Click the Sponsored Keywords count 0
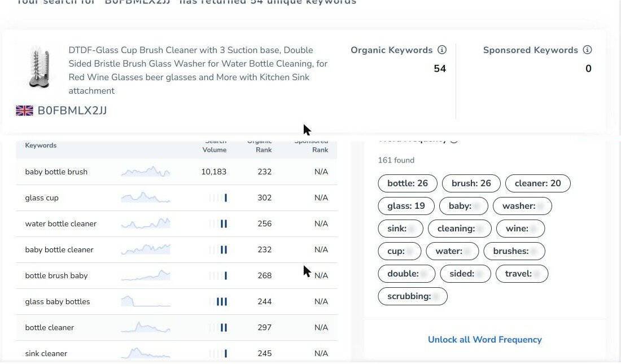This screenshot has width=621, height=364. (588, 68)
